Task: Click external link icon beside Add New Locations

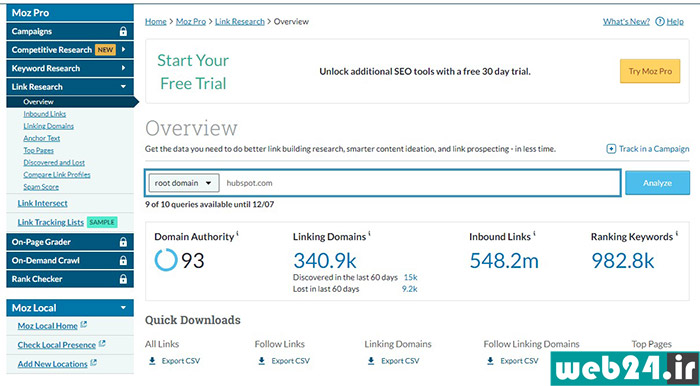Action: [x=93, y=363]
